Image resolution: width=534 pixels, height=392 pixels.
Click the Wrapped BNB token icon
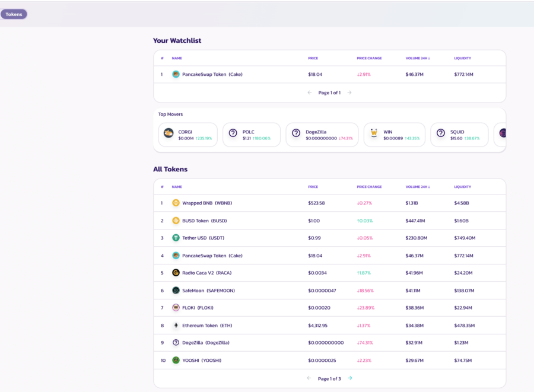point(176,203)
